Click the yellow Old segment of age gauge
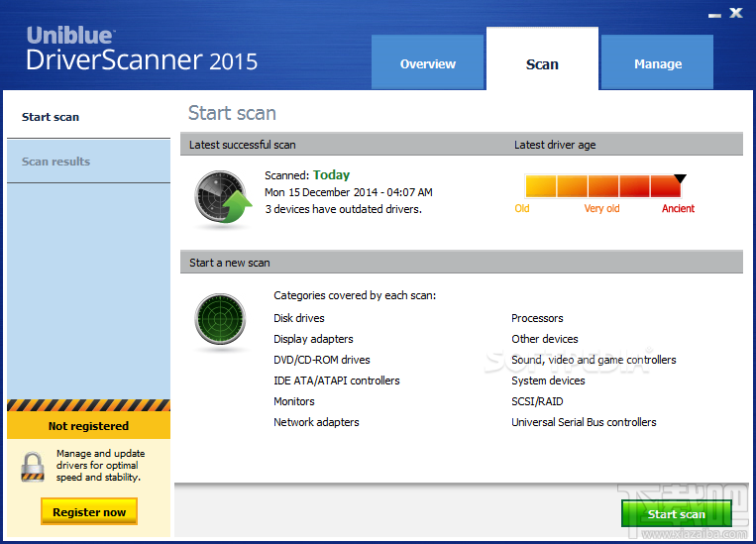 point(540,186)
